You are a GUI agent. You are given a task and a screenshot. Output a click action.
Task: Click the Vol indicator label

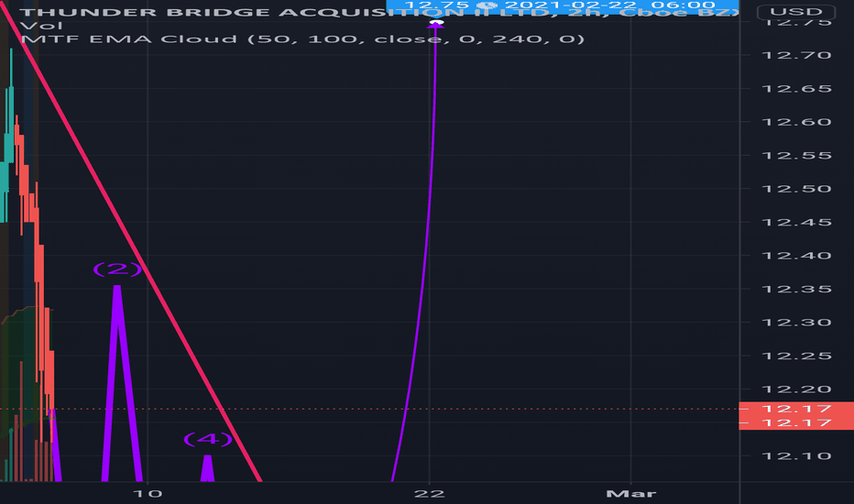coord(41,26)
